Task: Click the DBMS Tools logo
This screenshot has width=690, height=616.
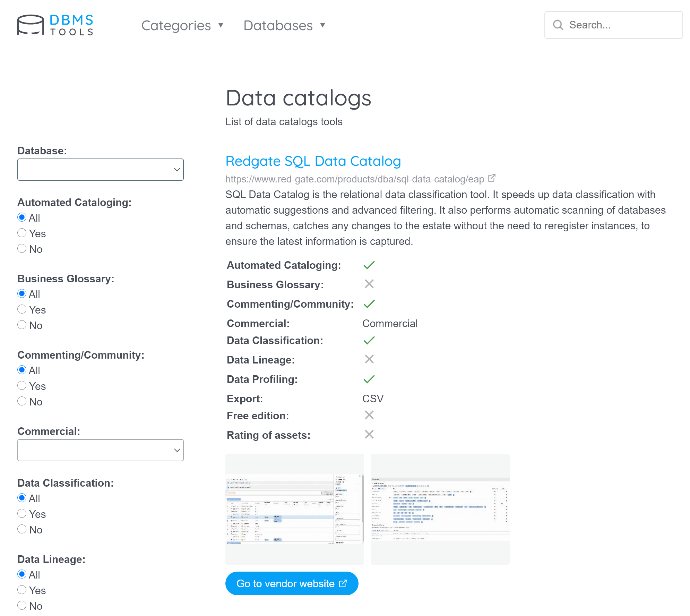Action: coord(55,25)
